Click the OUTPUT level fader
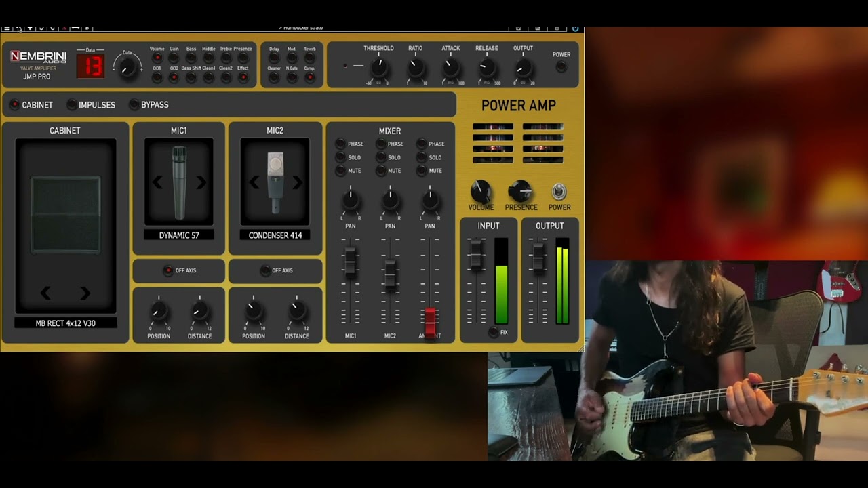 pyautogui.click(x=538, y=258)
